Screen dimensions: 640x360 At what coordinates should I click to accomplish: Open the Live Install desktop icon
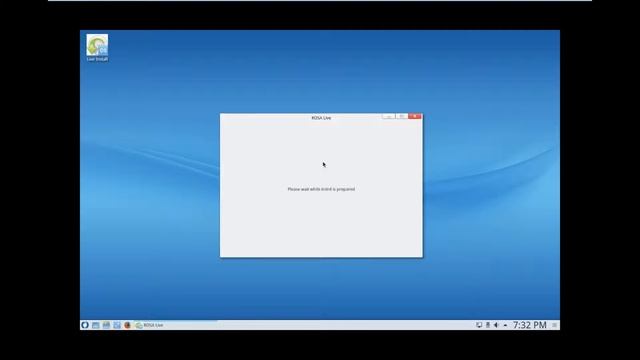pos(97,47)
